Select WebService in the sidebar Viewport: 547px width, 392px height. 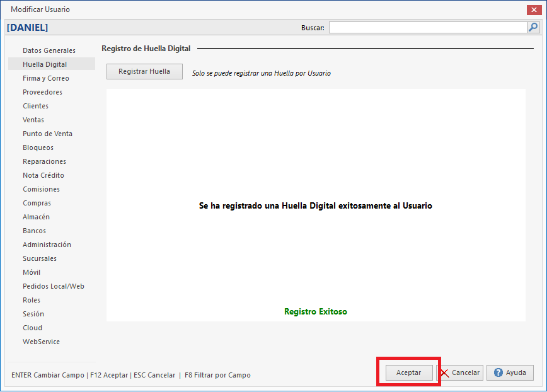(41, 342)
